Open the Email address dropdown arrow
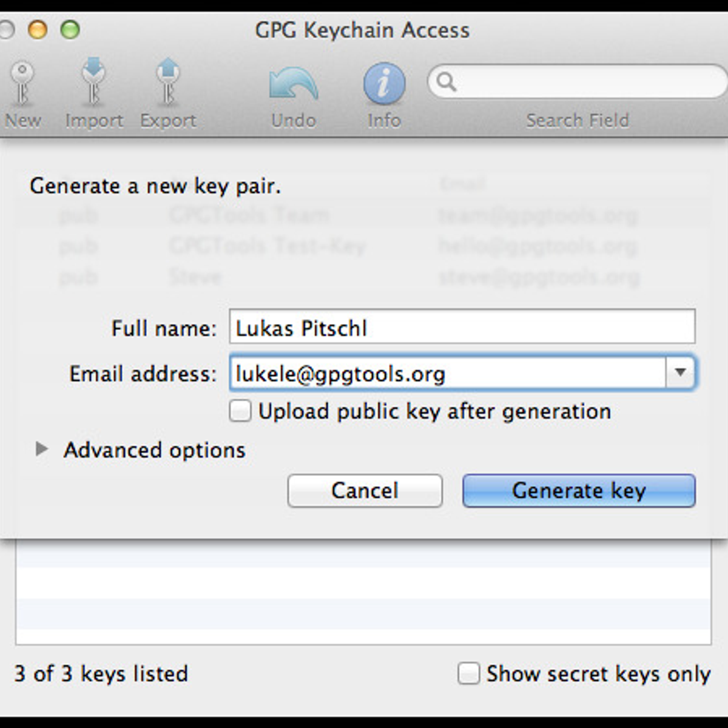Screen dimensions: 728x728 tap(680, 372)
